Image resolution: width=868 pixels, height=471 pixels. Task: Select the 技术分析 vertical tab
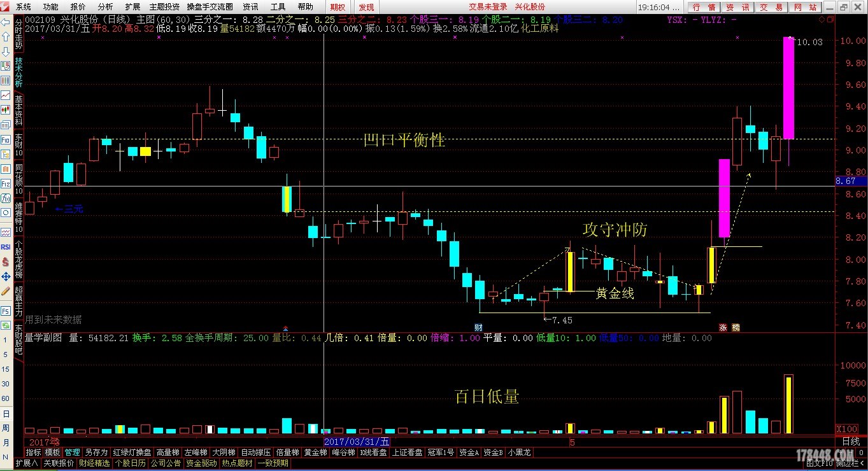(18, 74)
